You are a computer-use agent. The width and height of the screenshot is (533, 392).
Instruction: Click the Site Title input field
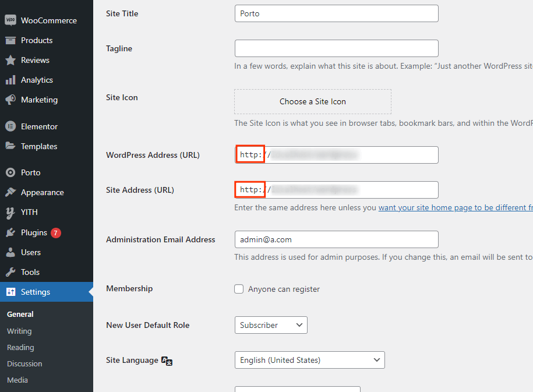[336, 13]
